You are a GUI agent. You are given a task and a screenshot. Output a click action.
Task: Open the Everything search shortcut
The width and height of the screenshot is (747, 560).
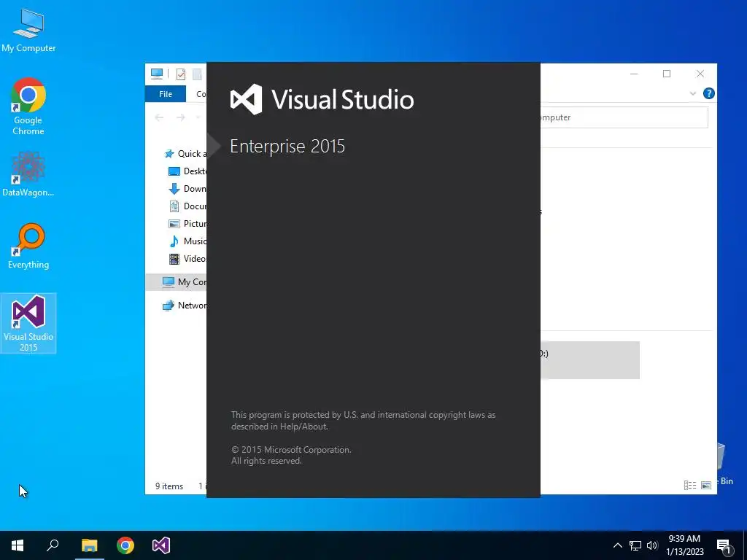[x=28, y=246]
